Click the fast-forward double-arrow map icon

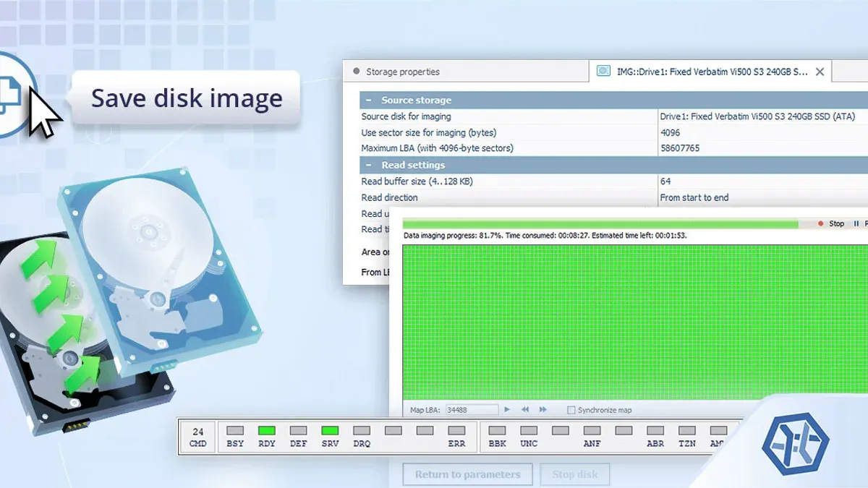542,410
